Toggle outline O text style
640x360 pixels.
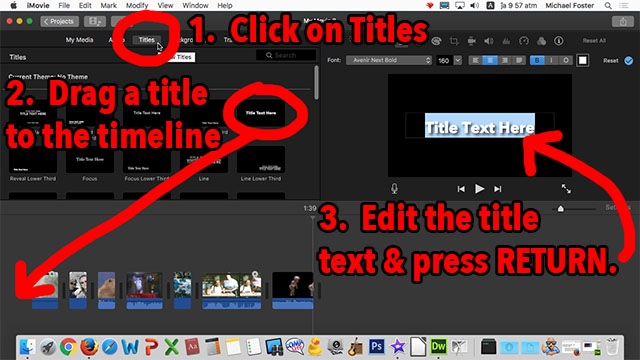[x=566, y=60]
